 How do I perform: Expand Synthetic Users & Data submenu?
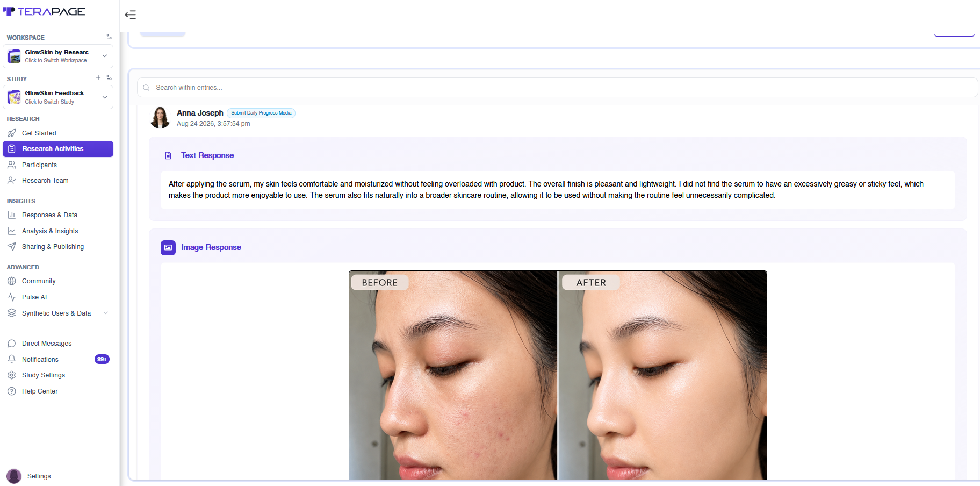pyautogui.click(x=106, y=313)
